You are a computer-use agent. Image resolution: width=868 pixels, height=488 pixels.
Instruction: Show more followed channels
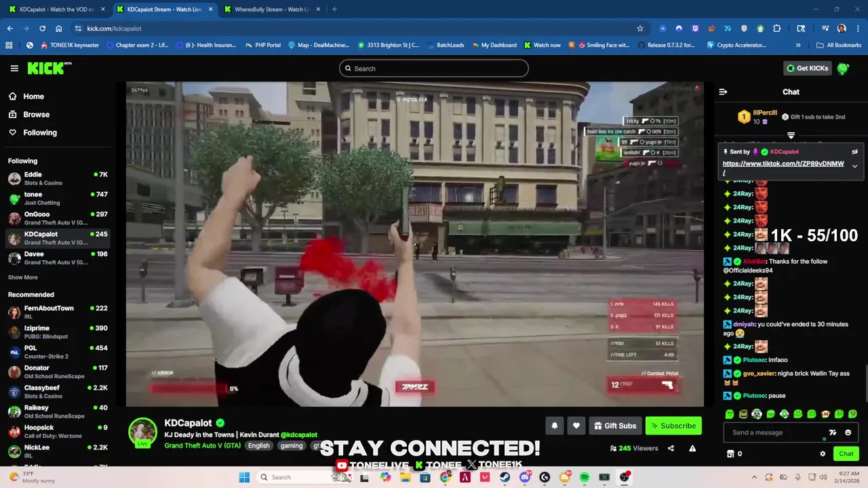[22, 277]
